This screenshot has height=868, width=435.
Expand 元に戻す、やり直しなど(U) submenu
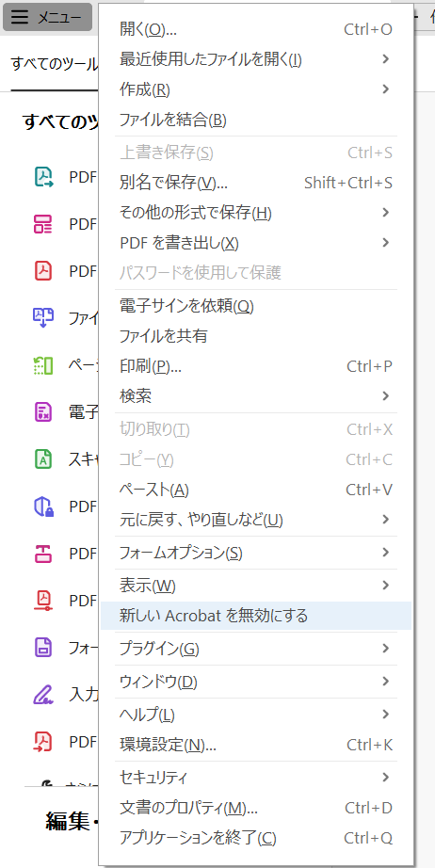(256, 520)
